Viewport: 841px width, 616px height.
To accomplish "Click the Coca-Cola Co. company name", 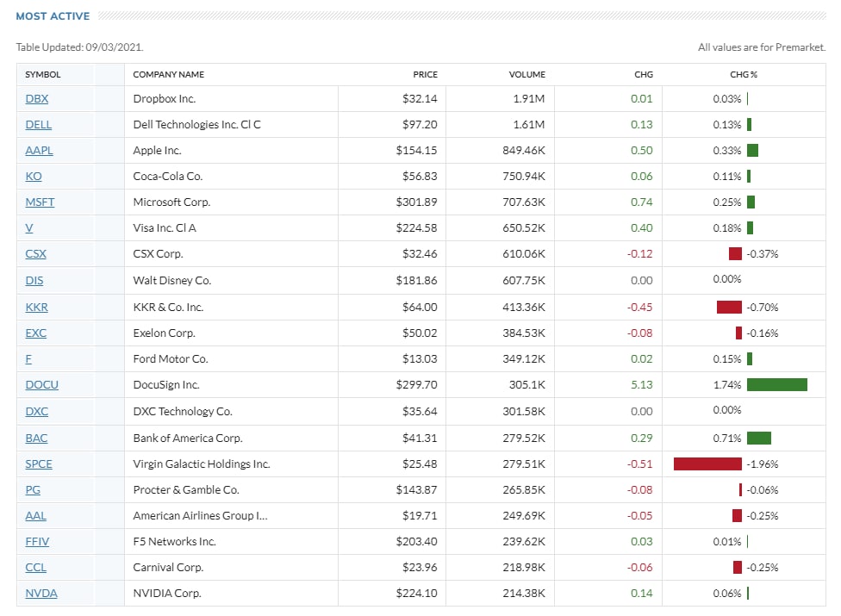I will pyautogui.click(x=168, y=176).
